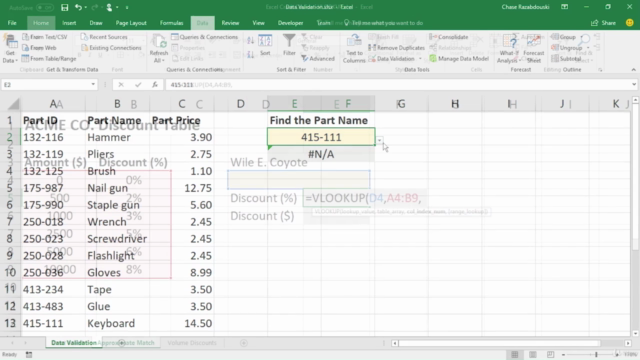The height and width of the screenshot is (360, 640).
Task: Open the Developer tab
Action: (x=290, y=23)
